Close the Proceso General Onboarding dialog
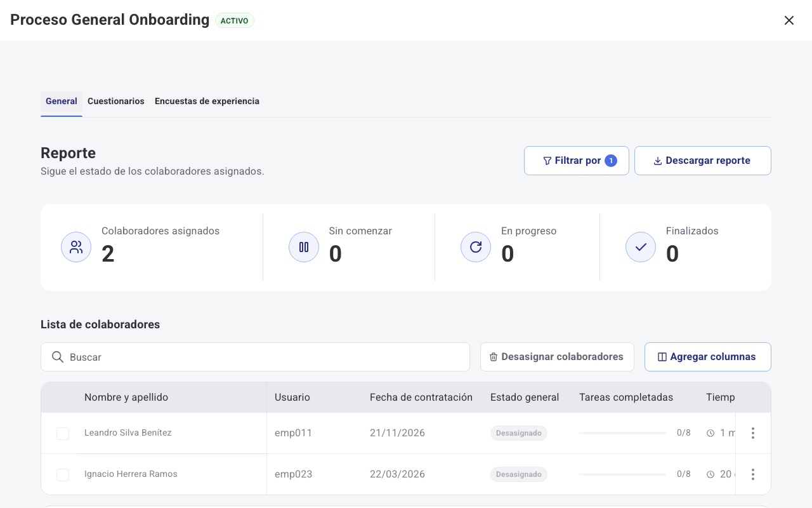The image size is (812, 508). tap(789, 20)
